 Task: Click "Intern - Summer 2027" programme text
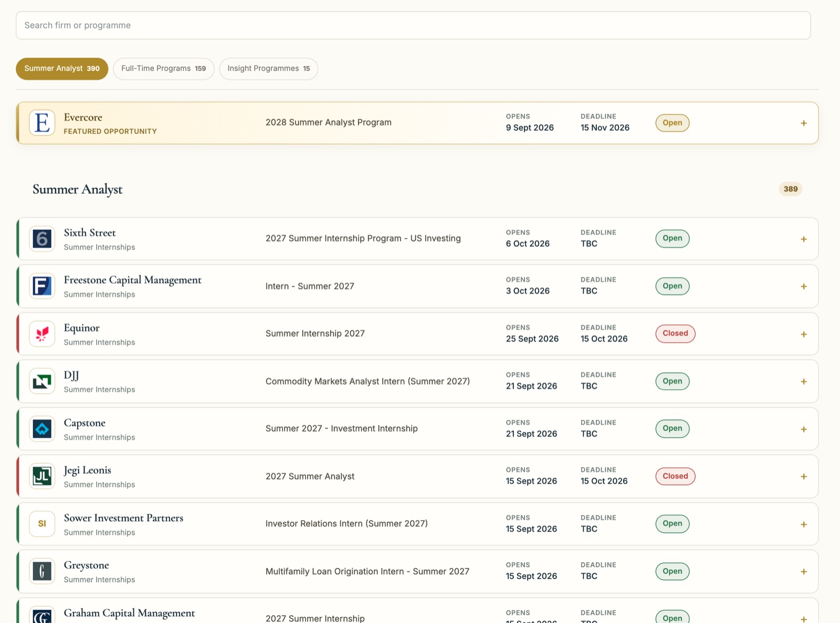[310, 286]
